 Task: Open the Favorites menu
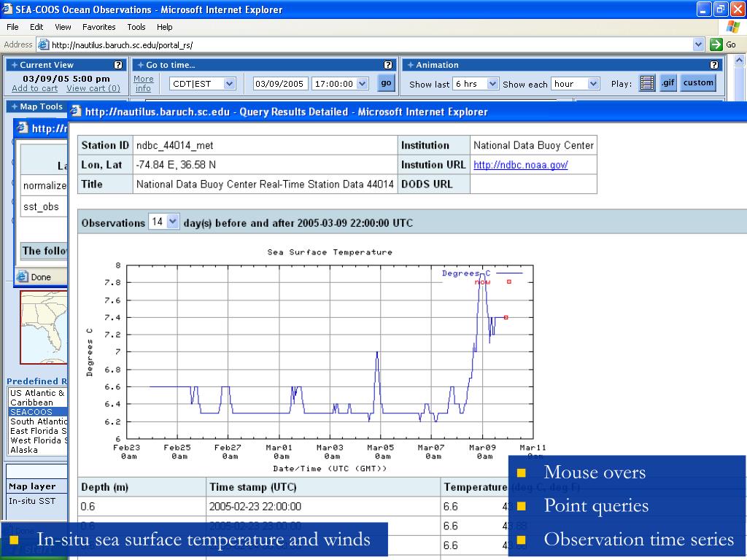click(98, 27)
